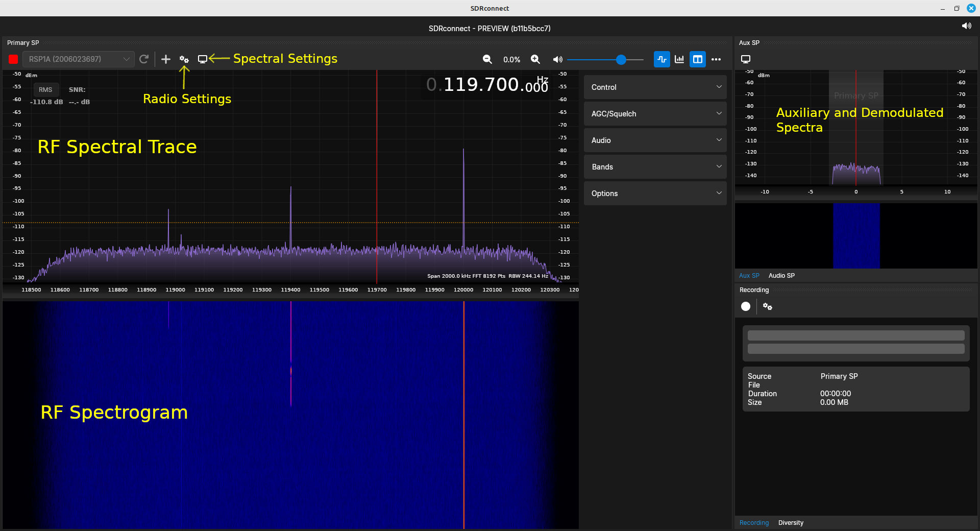
Task: Click the blue band in Aux waterfall
Action: (x=856, y=236)
